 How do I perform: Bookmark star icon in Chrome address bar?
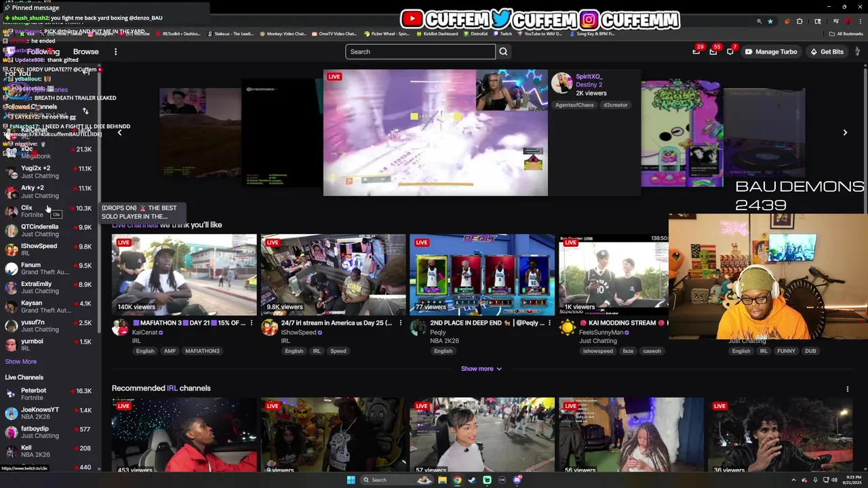point(770,22)
